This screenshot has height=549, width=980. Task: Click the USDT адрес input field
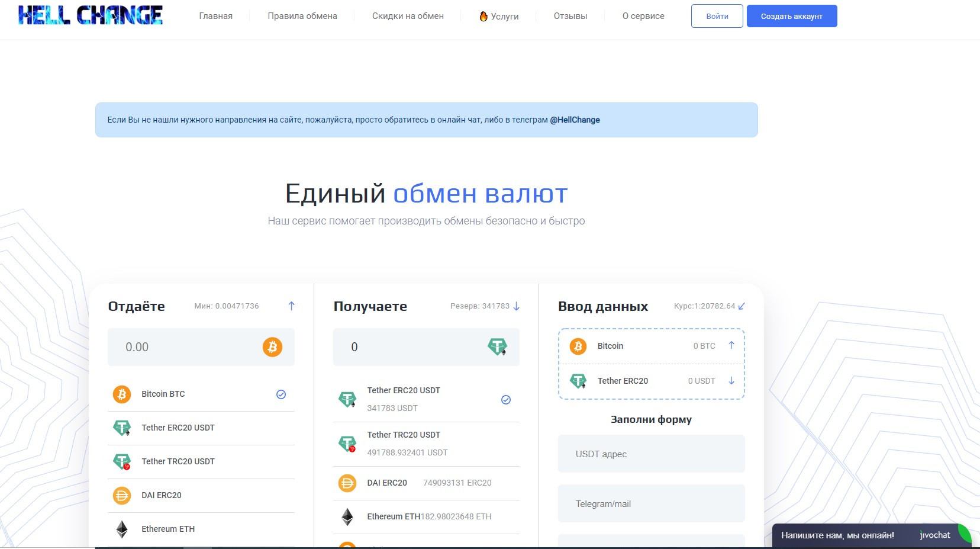pos(652,454)
